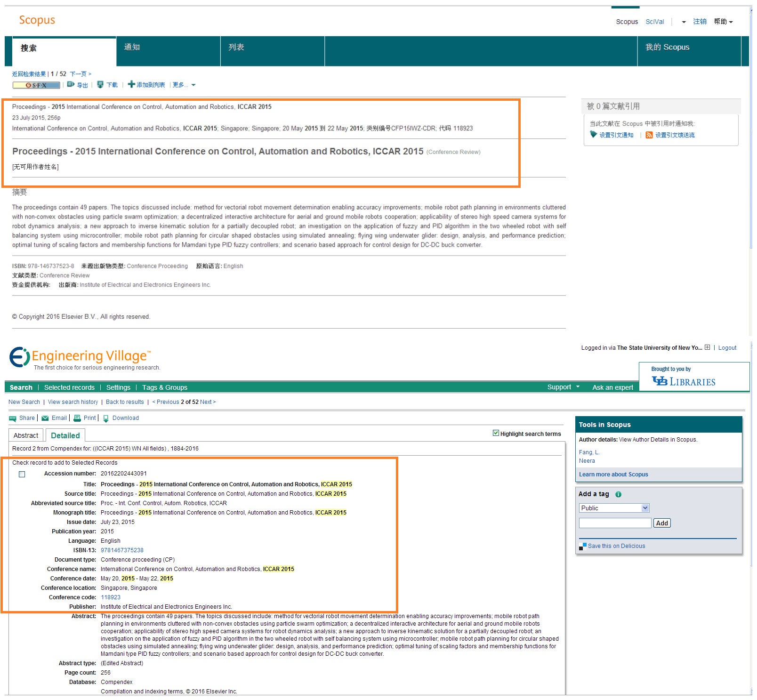Click the green plus add-to-list icon

(x=131, y=84)
